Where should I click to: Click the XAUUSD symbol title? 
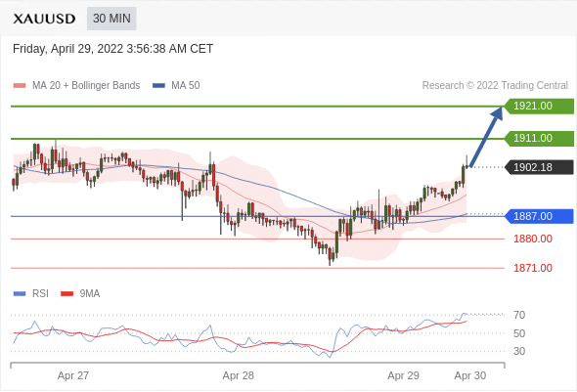[x=44, y=19]
